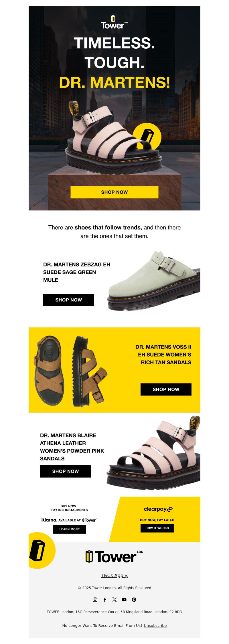229x644 pixels.
Task: Click Clearpay HOW IT WORKS button
Action: click(x=157, y=528)
